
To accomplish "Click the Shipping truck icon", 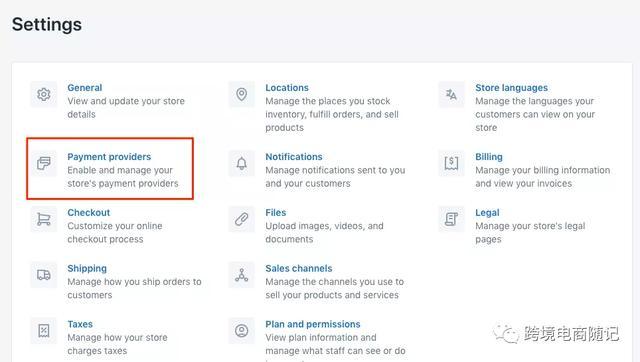I will [44, 275].
